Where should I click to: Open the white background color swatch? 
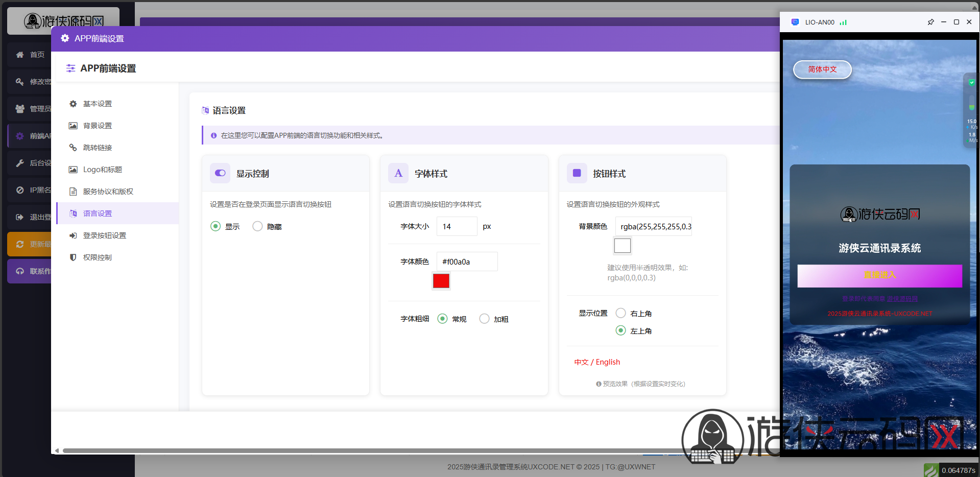point(622,246)
